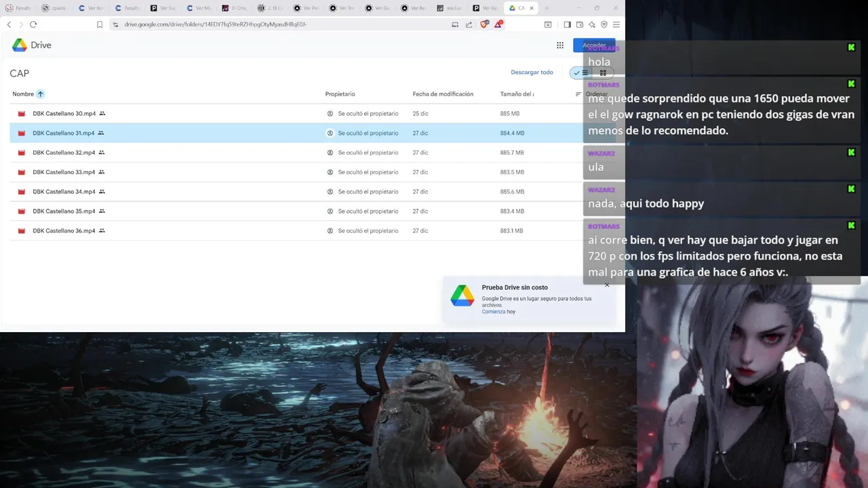Click video icon of DBK Castellano 32.mp4
Screen dimensions: 868x488
pos(22,152)
